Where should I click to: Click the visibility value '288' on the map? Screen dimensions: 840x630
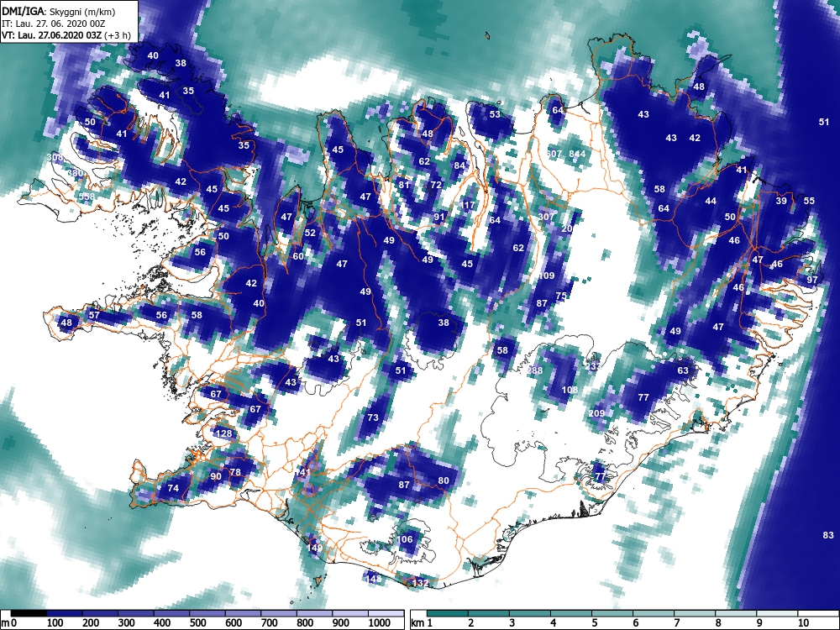pyautogui.click(x=534, y=370)
